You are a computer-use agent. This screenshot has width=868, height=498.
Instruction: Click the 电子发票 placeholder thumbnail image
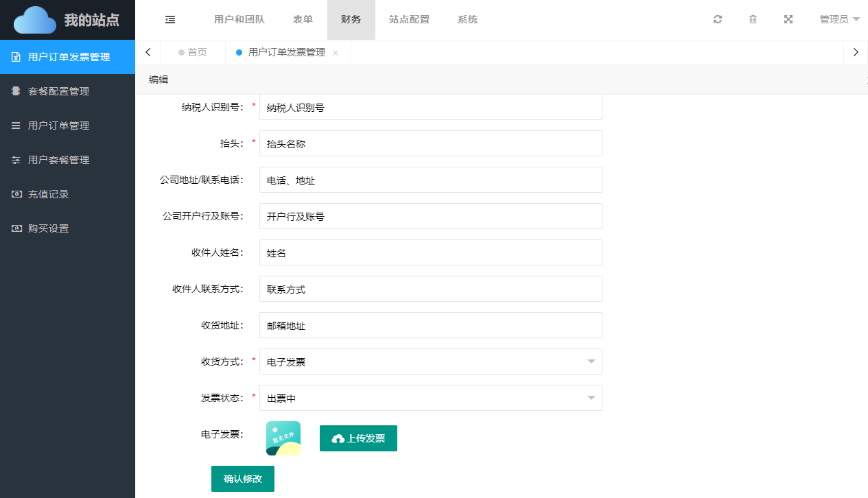pos(283,438)
